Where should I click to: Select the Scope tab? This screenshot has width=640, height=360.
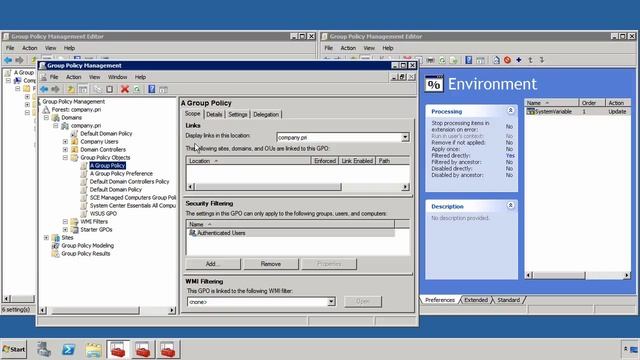pyautogui.click(x=193, y=114)
